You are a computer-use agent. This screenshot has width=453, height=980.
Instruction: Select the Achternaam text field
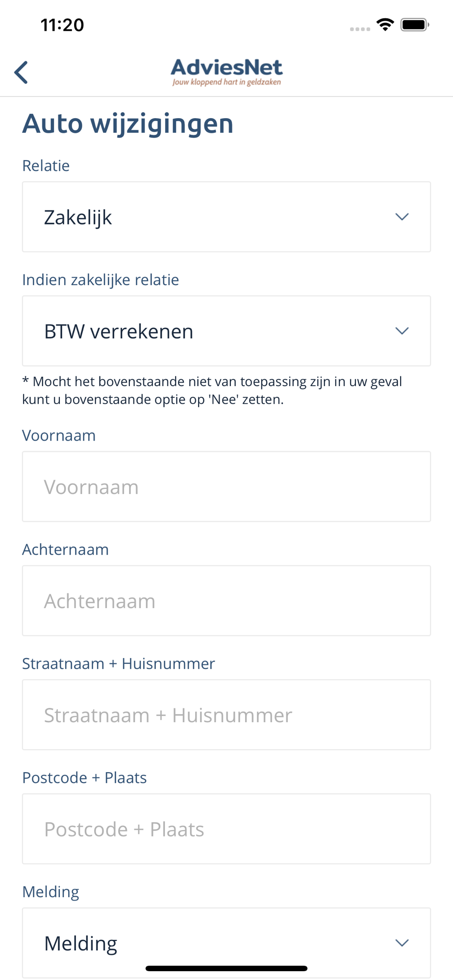226,601
